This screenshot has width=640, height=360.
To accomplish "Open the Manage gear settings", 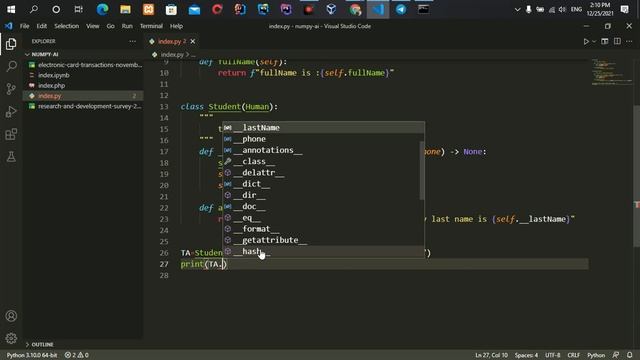I will tap(11, 338).
